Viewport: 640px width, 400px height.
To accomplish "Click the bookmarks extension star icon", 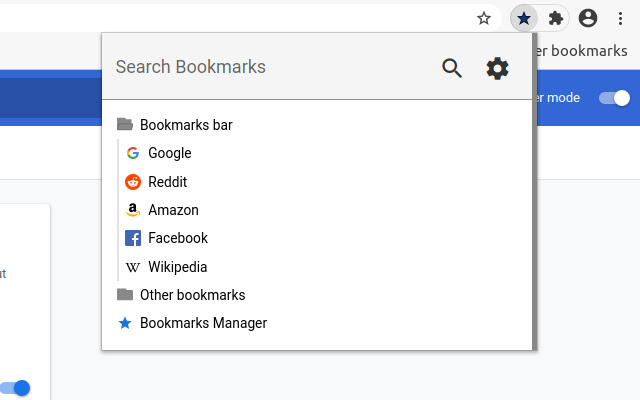I will [x=524, y=17].
